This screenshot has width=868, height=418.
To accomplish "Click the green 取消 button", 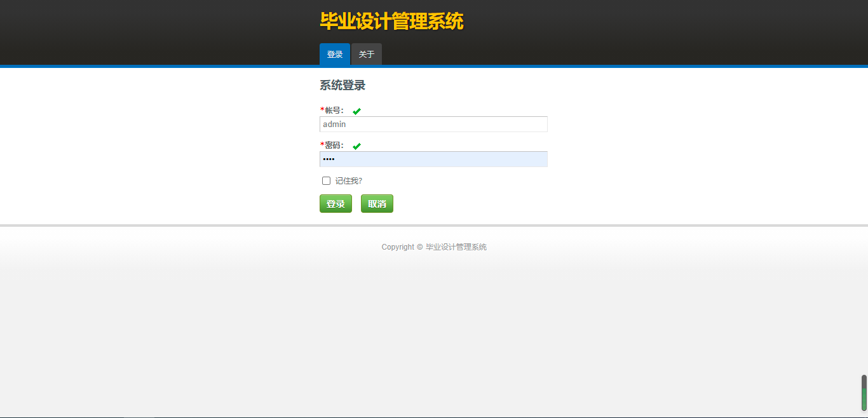I will tap(377, 204).
